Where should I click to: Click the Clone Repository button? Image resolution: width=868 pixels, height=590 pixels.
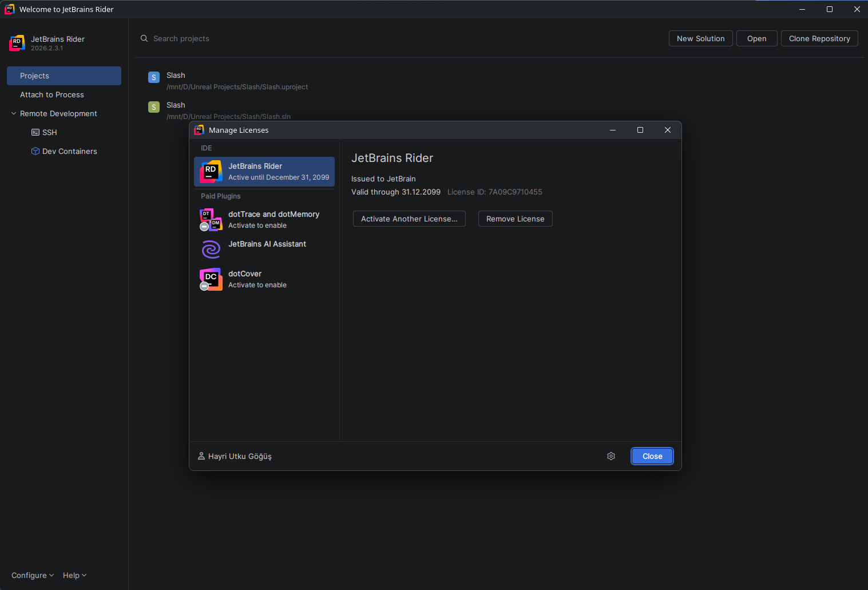819,38
